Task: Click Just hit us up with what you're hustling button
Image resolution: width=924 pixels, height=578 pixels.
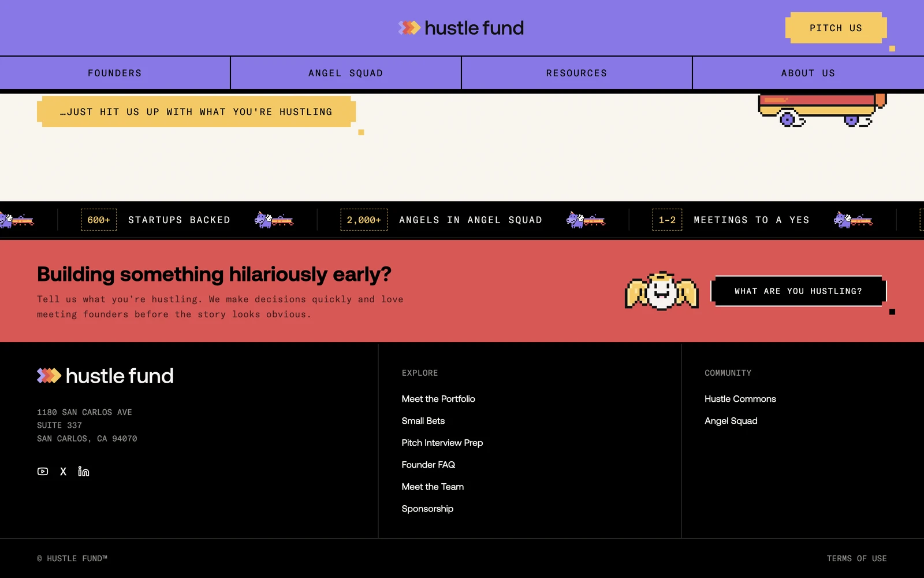Action: click(196, 112)
